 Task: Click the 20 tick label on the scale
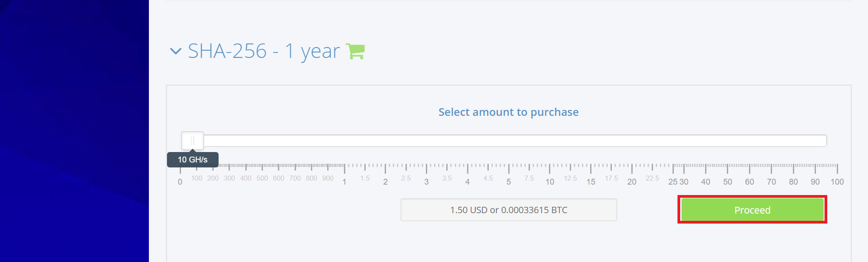click(x=632, y=182)
